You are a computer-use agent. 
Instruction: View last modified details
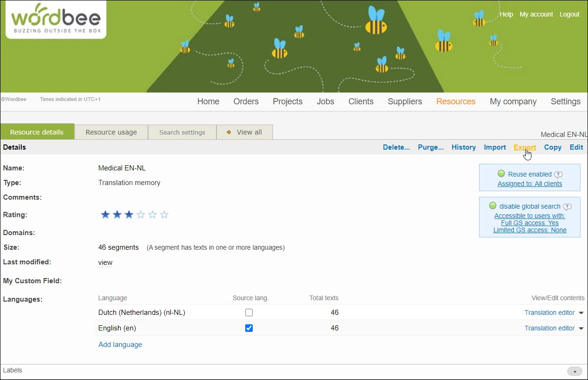[x=105, y=262]
